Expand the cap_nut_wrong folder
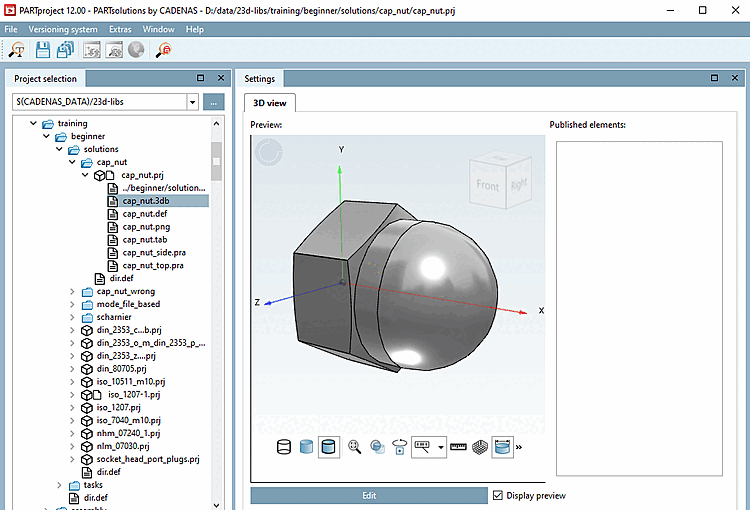This screenshot has width=750, height=510. (72, 291)
